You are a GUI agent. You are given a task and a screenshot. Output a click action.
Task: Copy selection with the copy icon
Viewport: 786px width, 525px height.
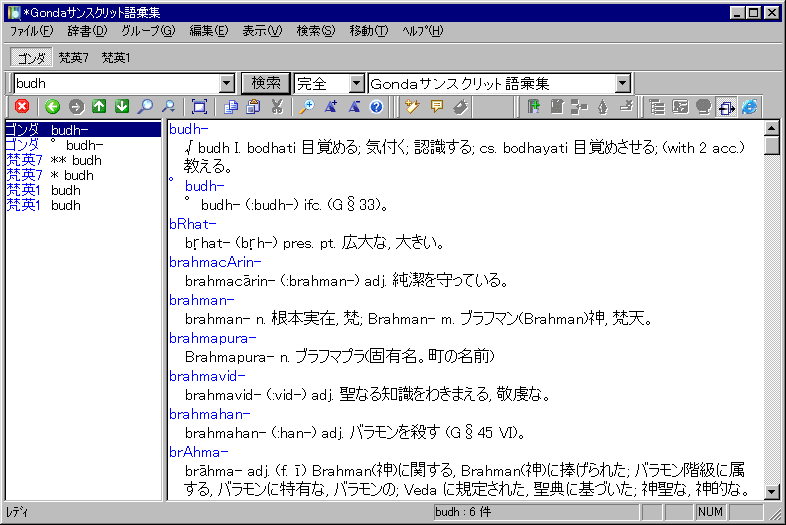230,106
